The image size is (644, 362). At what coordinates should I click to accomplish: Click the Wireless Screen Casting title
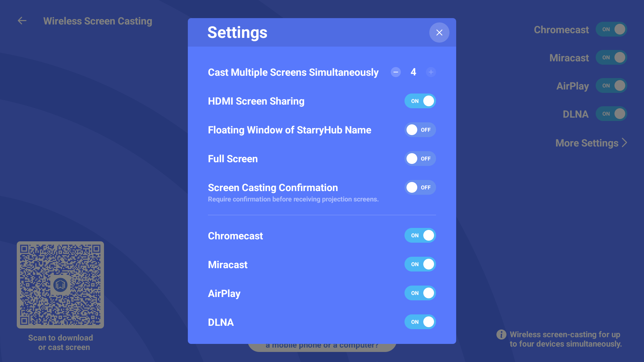[x=98, y=21]
